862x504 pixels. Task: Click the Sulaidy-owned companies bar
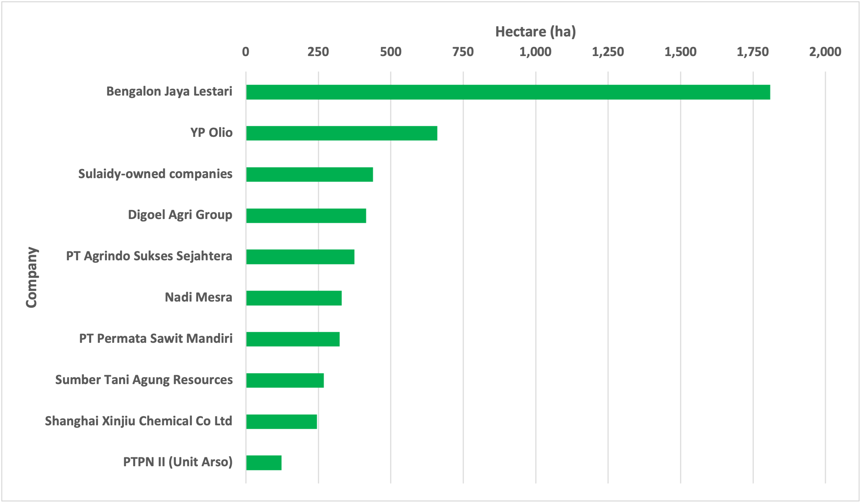(309, 174)
